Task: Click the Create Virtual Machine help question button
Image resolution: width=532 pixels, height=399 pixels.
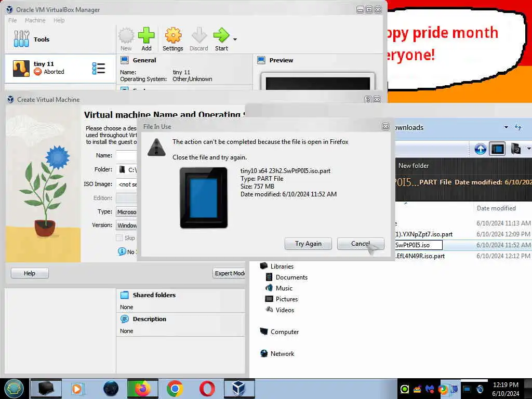Action: 368,99
